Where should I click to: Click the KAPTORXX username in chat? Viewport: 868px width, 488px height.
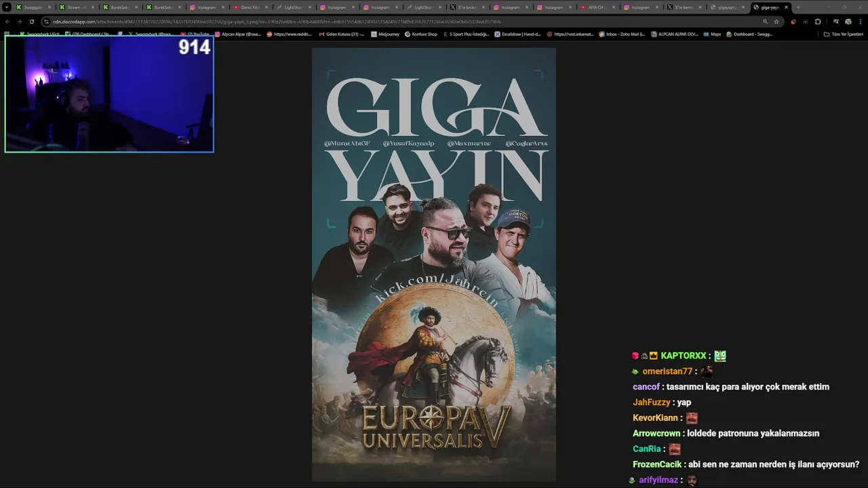[684, 356]
